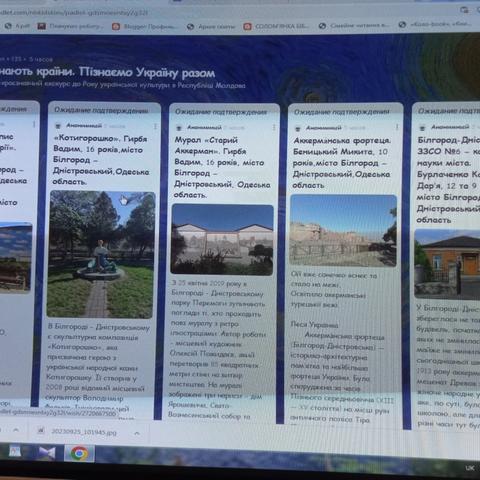The height and width of the screenshot is (480, 480).
Task: Open the Котигорошко sculpture photo
Action: 101,254
